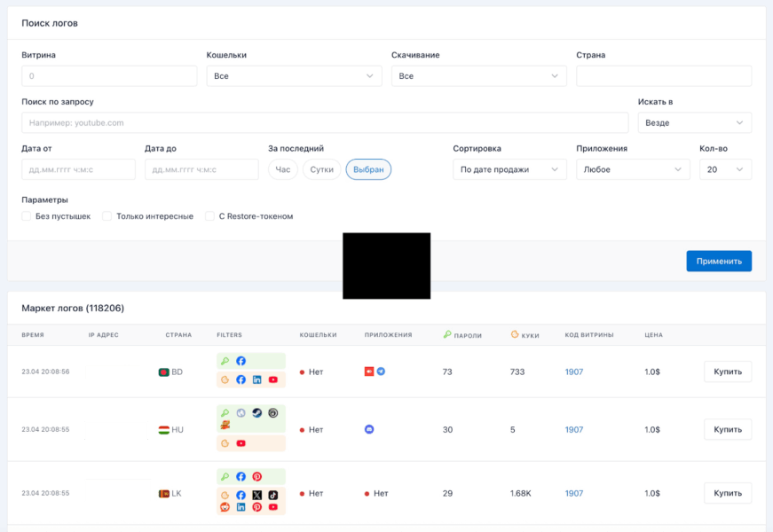
Task: Switch to the 'Сутки' time period
Action: [321, 169]
